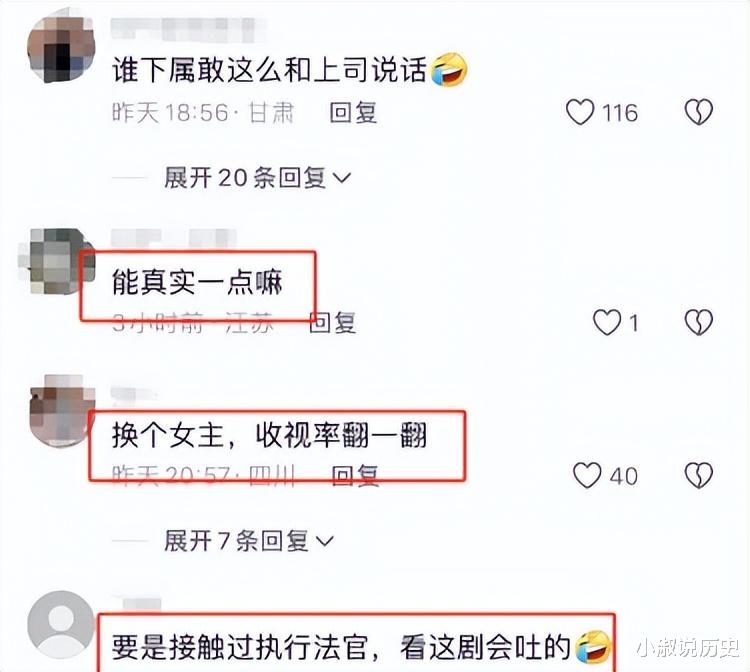Screen dimensions: 750x672
Task: Select comment text 谁下属敢这么和上司说话
Action: click(269, 70)
